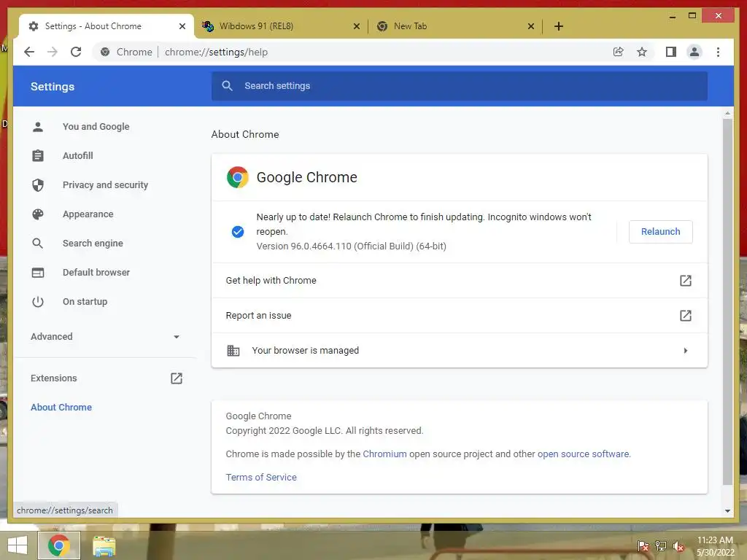Viewport: 747px width, 560px height.
Task: Click the address bar URL chrome://settings/help
Action: [x=216, y=52]
